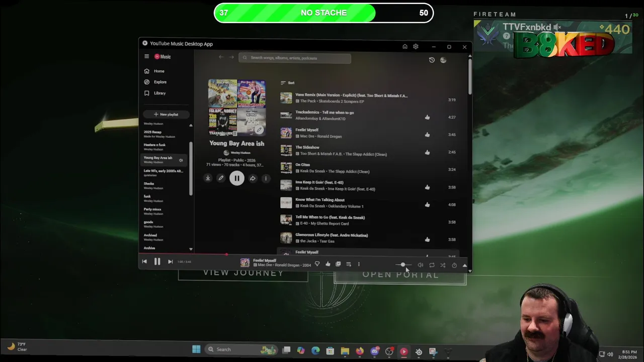Open weather widget showing 73°F Clear
644x362 pixels.
click(17, 346)
